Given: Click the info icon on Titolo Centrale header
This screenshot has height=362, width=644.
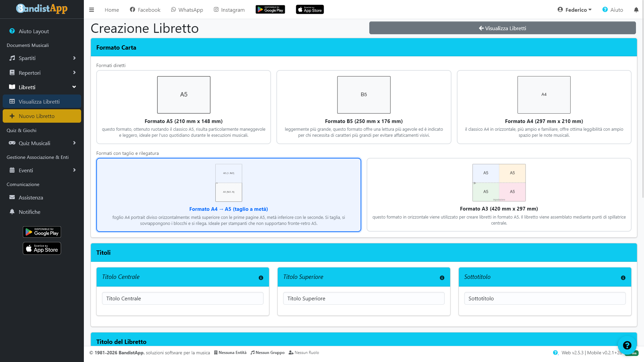Looking at the screenshot, I should pyautogui.click(x=261, y=278).
